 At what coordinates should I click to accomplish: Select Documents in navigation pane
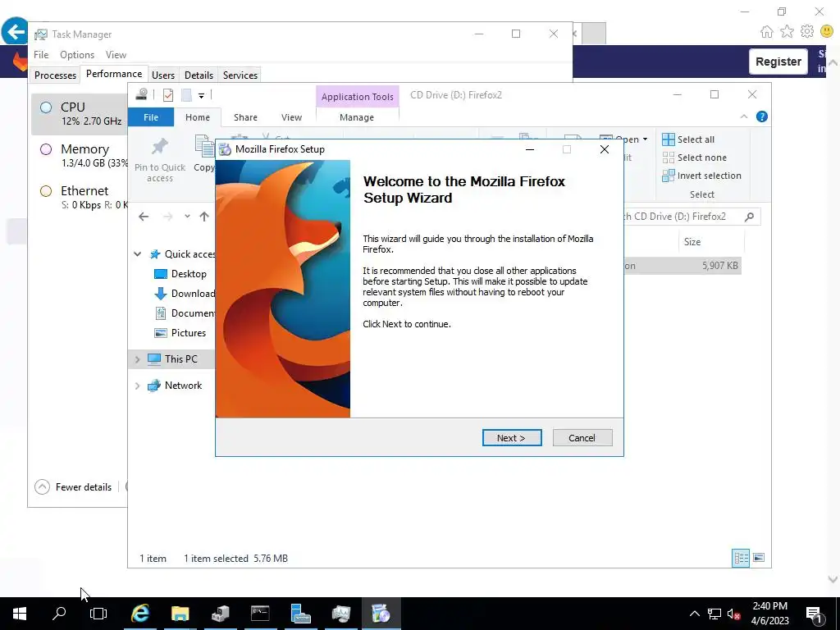point(185,313)
